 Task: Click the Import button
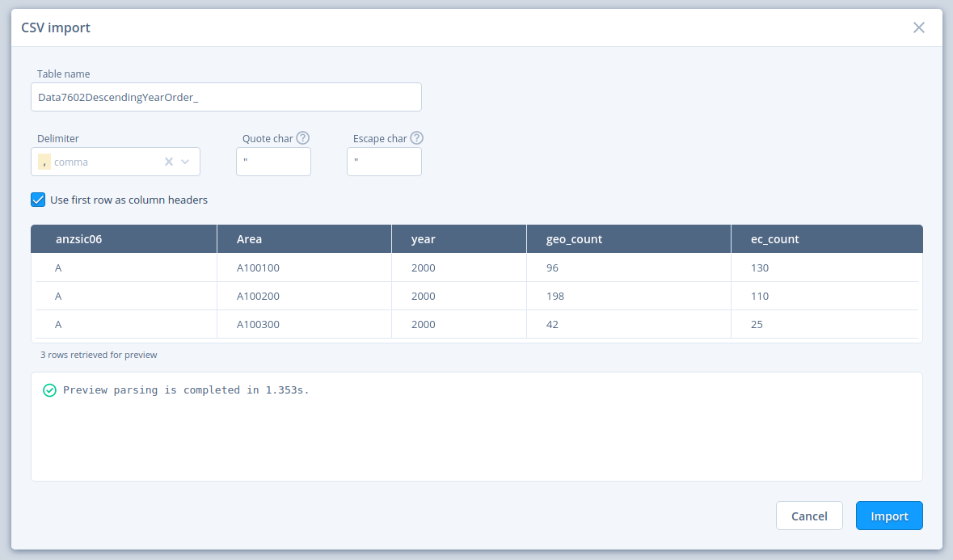coord(888,516)
